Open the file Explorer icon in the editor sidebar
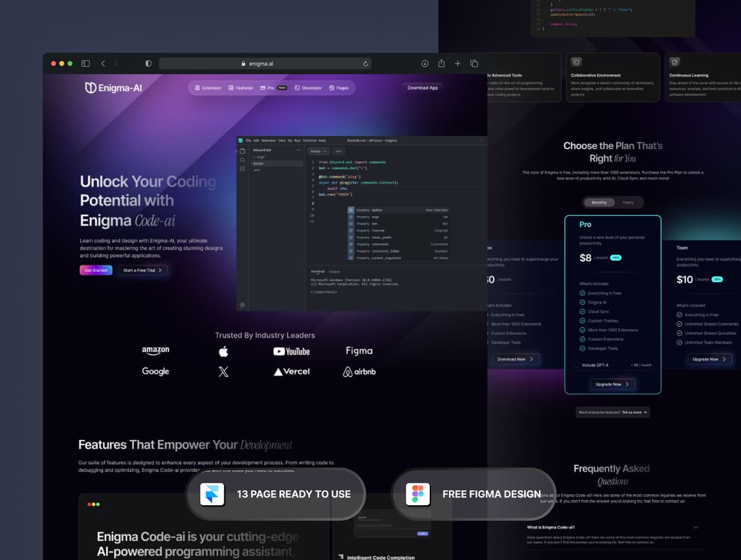 coord(243,151)
